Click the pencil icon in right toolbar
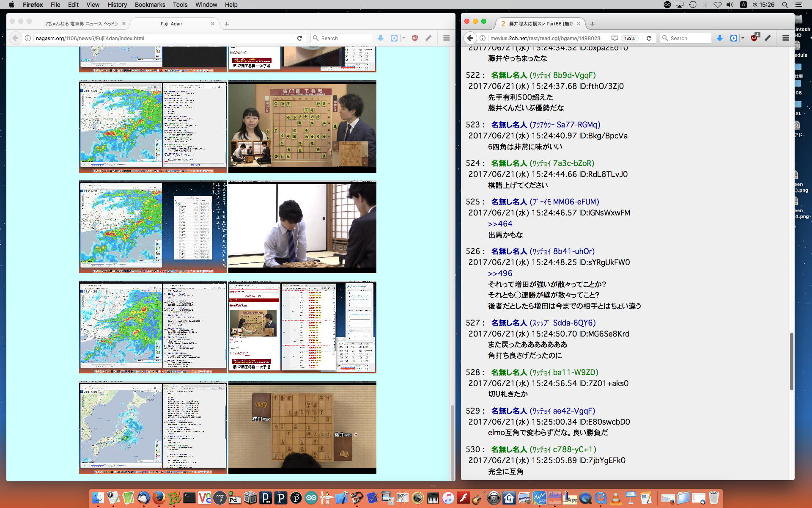812x508 pixels. coord(768,38)
